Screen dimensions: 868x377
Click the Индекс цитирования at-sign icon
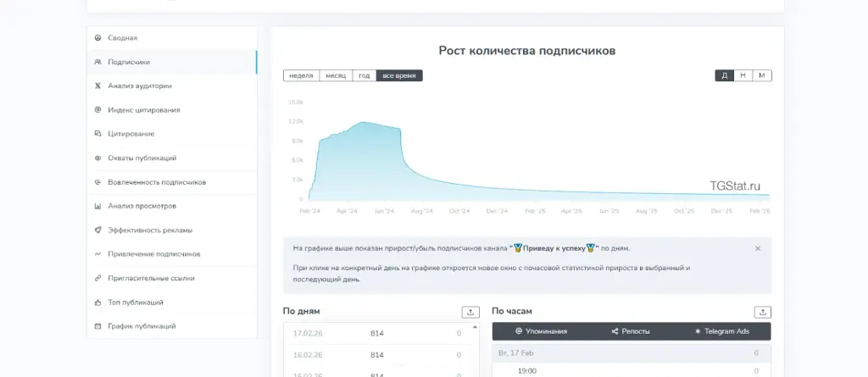98,109
